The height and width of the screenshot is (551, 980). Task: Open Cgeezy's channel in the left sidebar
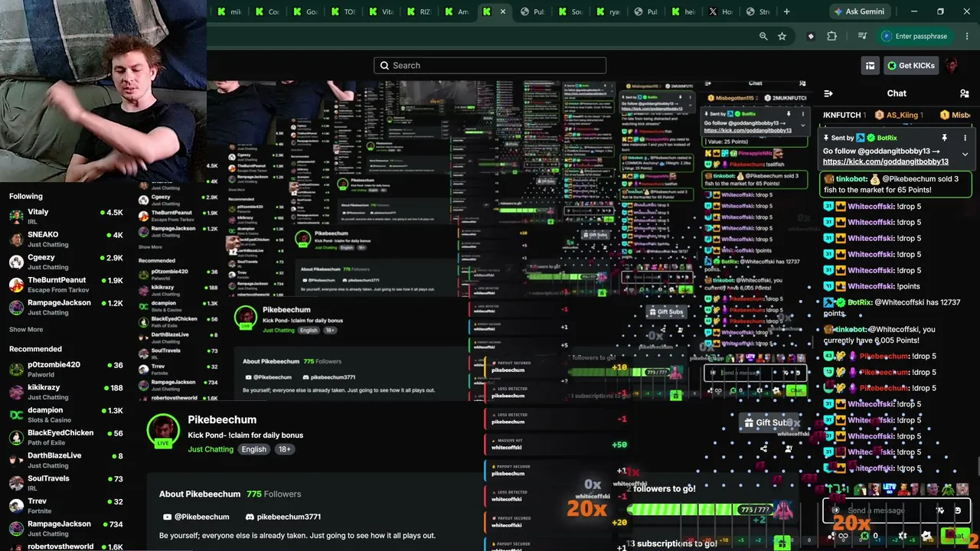(65, 262)
